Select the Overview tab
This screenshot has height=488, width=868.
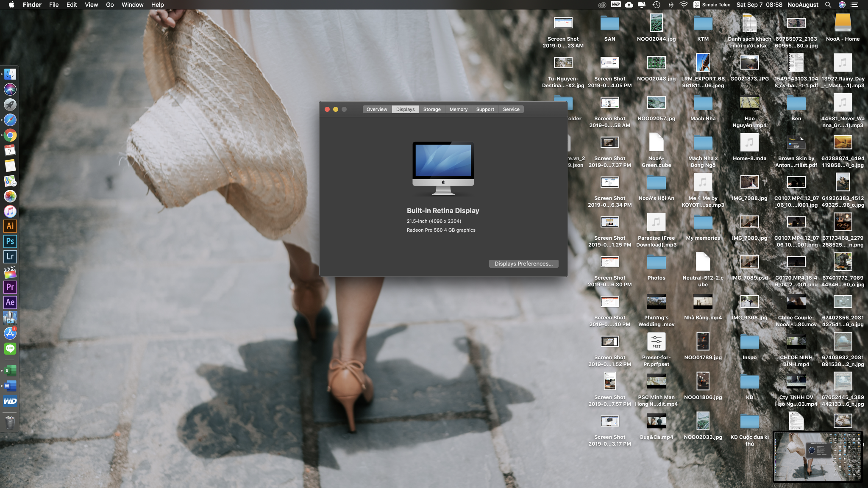[376, 109]
